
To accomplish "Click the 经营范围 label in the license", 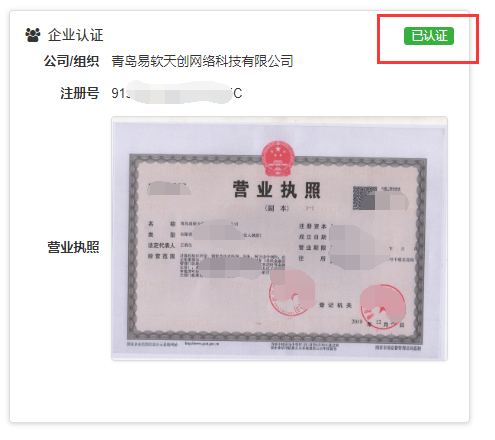I will point(161,256).
